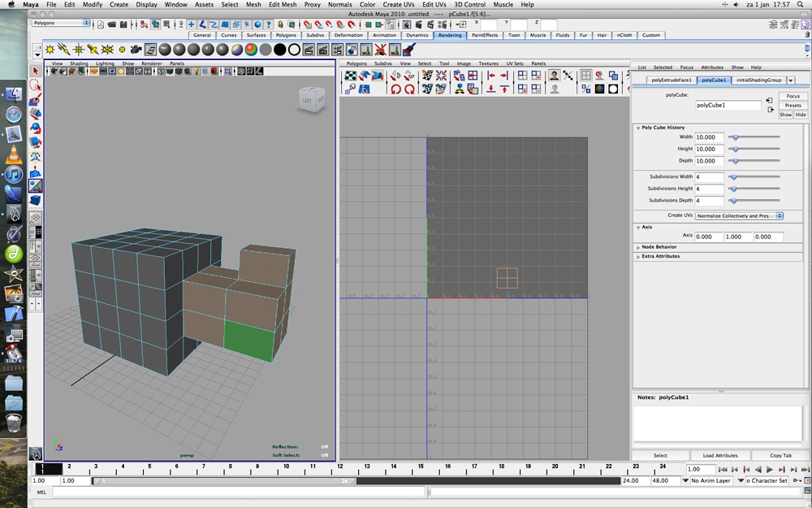The image size is (812, 508).
Task: Open Shading menu in perspective viewport
Action: pos(79,63)
